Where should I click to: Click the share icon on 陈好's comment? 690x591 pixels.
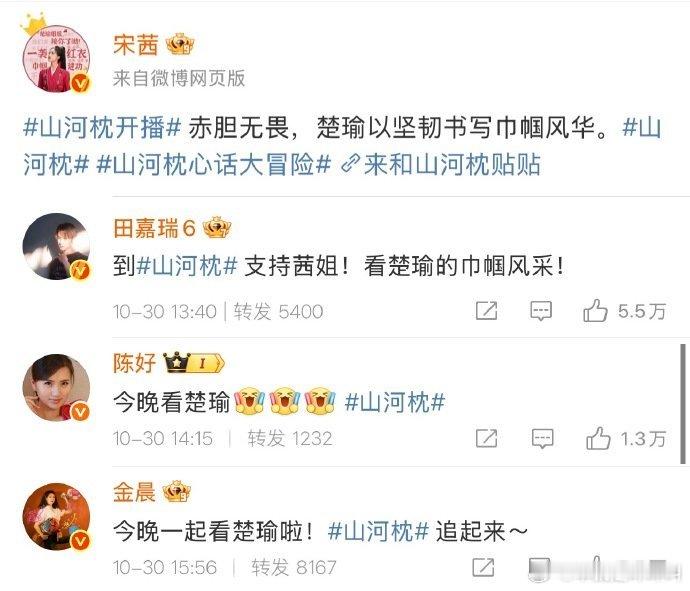(x=487, y=438)
